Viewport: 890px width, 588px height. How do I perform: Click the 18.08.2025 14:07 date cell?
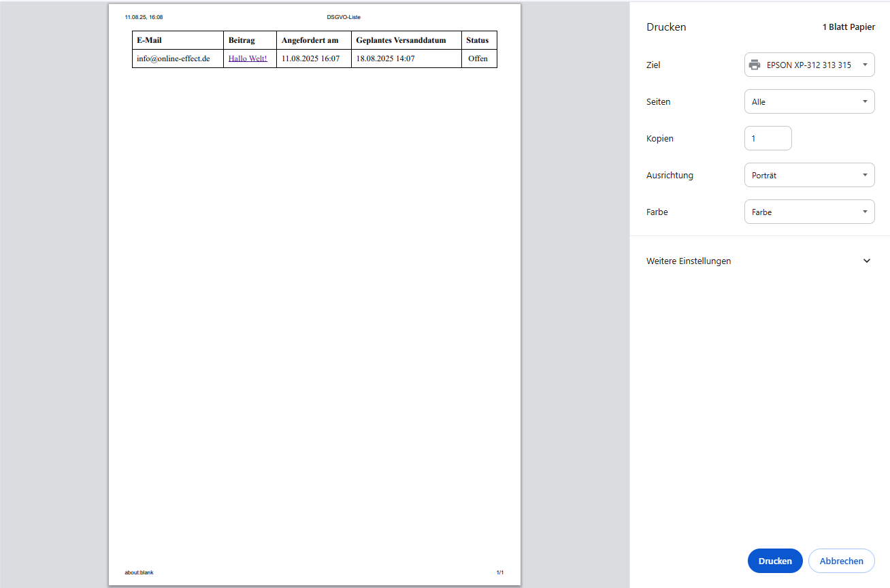point(385,59)
